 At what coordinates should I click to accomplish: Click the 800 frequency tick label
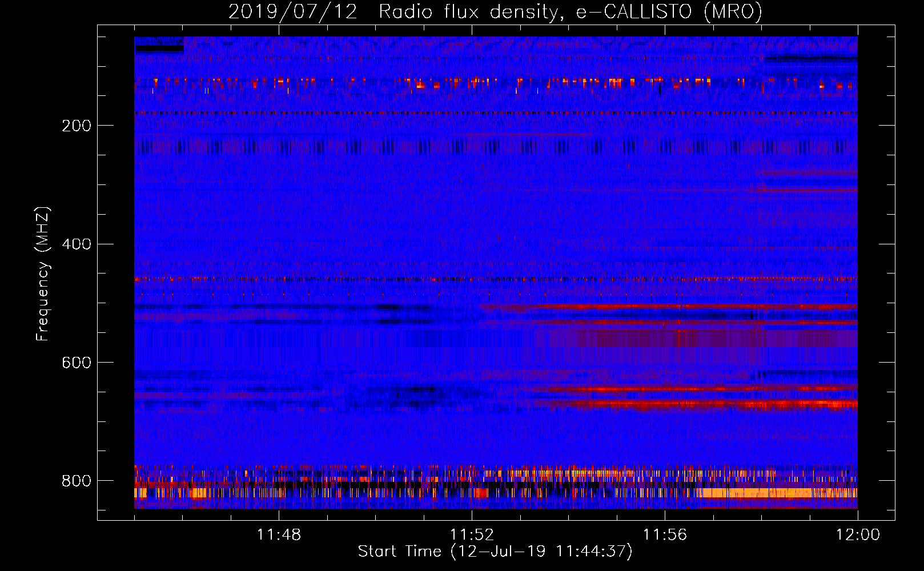(77, 481)
